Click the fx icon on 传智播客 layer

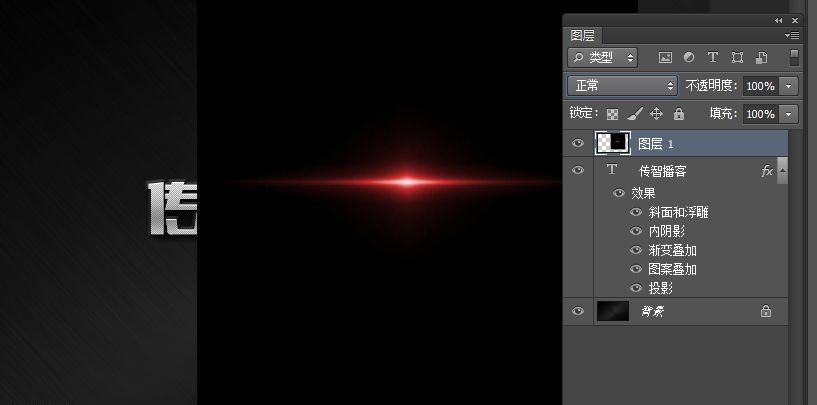(766, 171)
